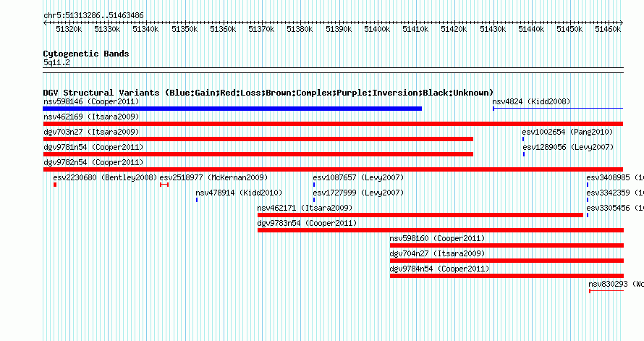Select the red dgv703n27 loss bar

pos(258,139)
